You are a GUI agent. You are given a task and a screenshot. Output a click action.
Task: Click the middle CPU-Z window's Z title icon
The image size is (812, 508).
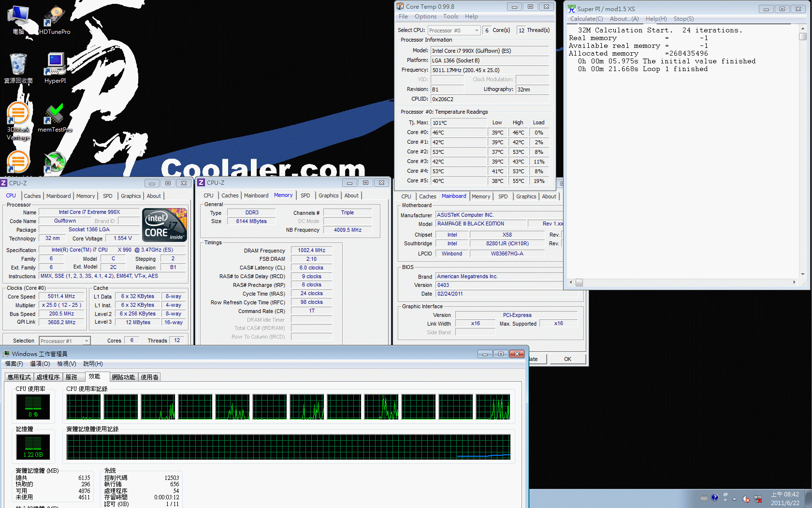click(202, 182)
